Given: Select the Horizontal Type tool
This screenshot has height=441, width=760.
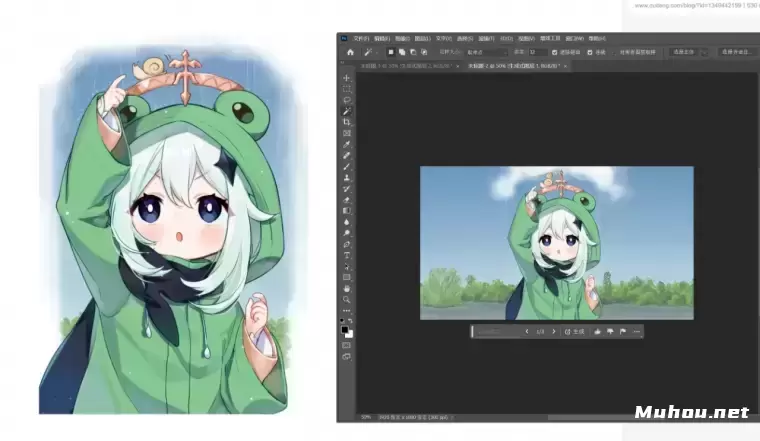Looking at the screenshot, I should tap(347, 255).
